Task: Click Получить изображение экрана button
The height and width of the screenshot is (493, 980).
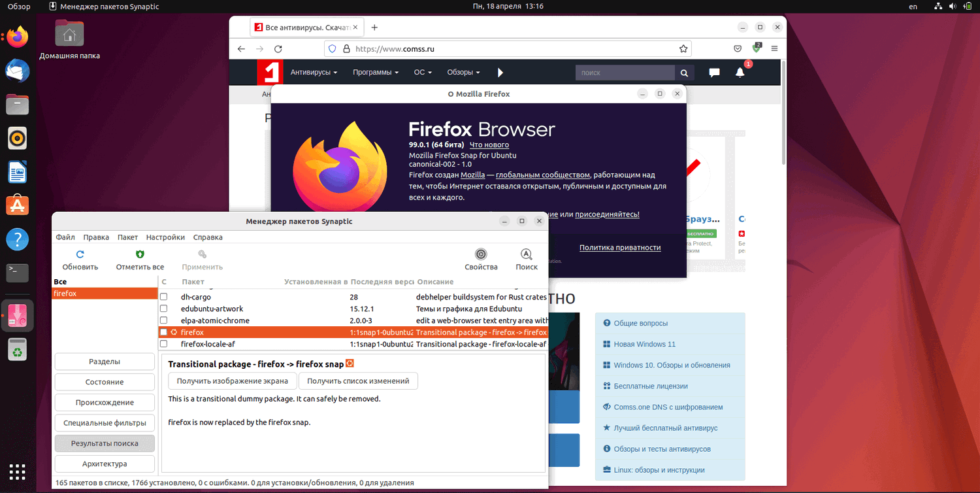Action: [x=233, y=381]
